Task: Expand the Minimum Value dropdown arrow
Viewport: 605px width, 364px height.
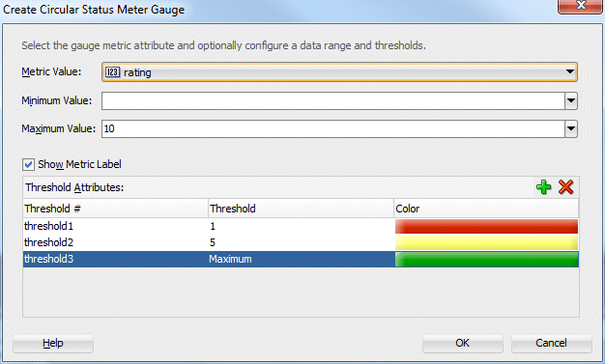Action: (x=571, y=101)
